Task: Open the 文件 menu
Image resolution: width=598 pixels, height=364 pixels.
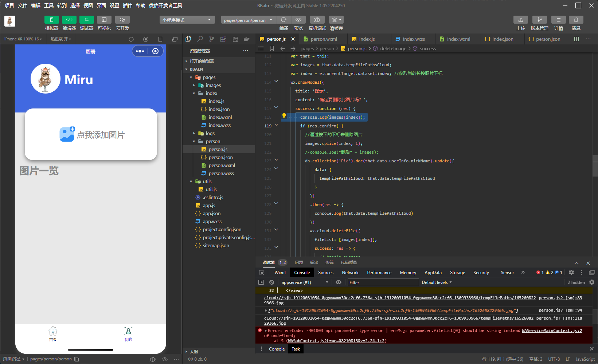Action: pyautogui.click(x=23, y=5)
